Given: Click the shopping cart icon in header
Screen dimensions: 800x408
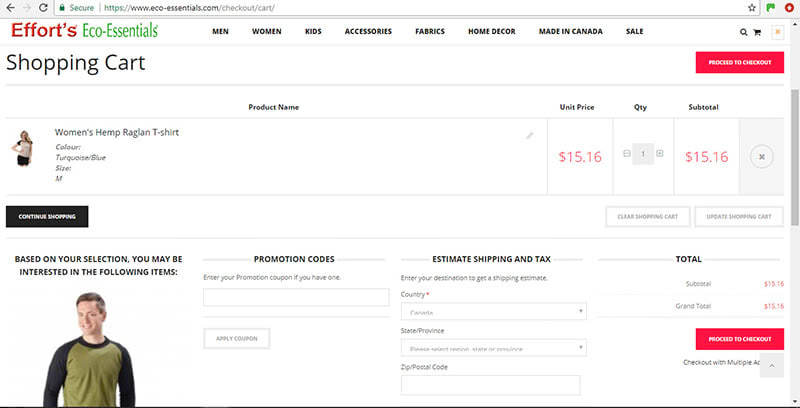Looking at the screenshot, I should click(x=757, y=32).
